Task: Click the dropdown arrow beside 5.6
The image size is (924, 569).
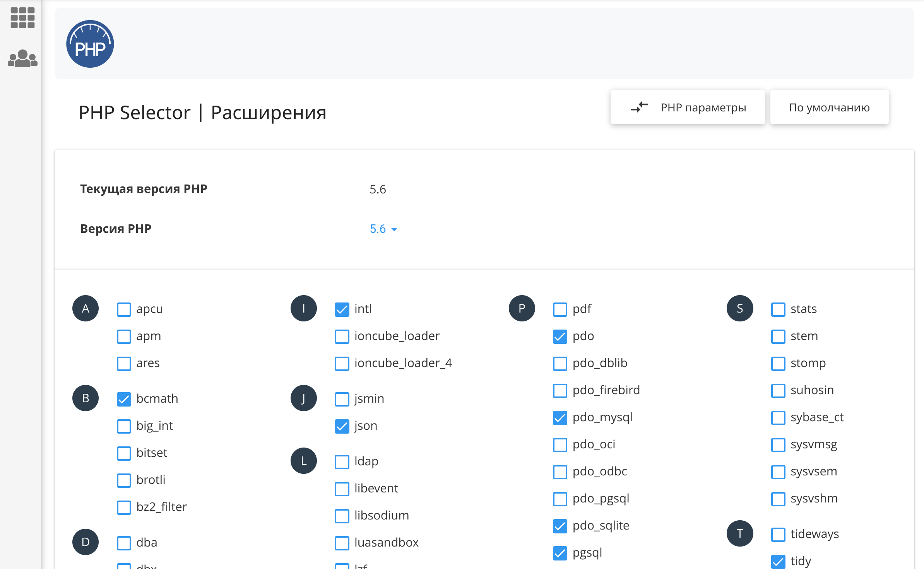Action: click(394, 229)
